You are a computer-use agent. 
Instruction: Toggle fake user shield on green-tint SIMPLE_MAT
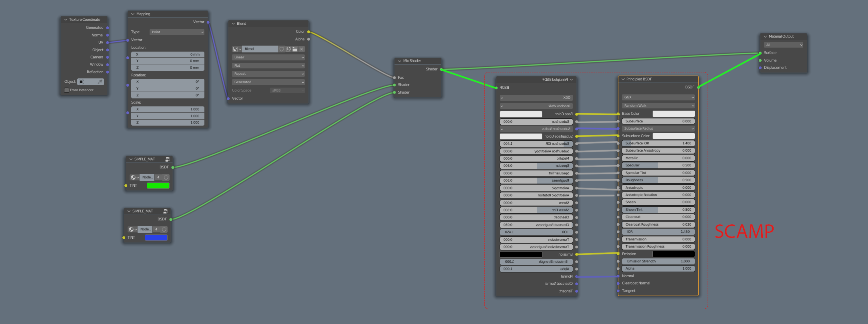pyautogui.click(x=166, y=178)
